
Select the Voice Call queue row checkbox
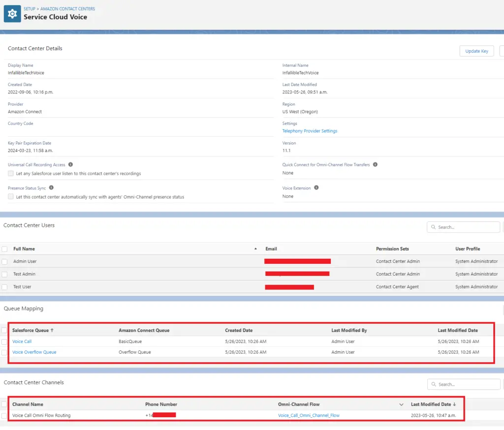click(4, 341)
